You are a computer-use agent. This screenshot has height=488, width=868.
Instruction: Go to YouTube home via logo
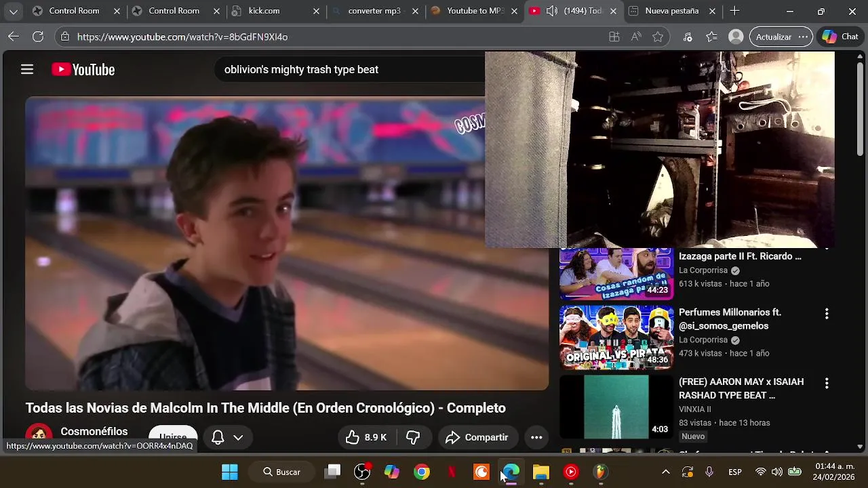click(83, 69)
